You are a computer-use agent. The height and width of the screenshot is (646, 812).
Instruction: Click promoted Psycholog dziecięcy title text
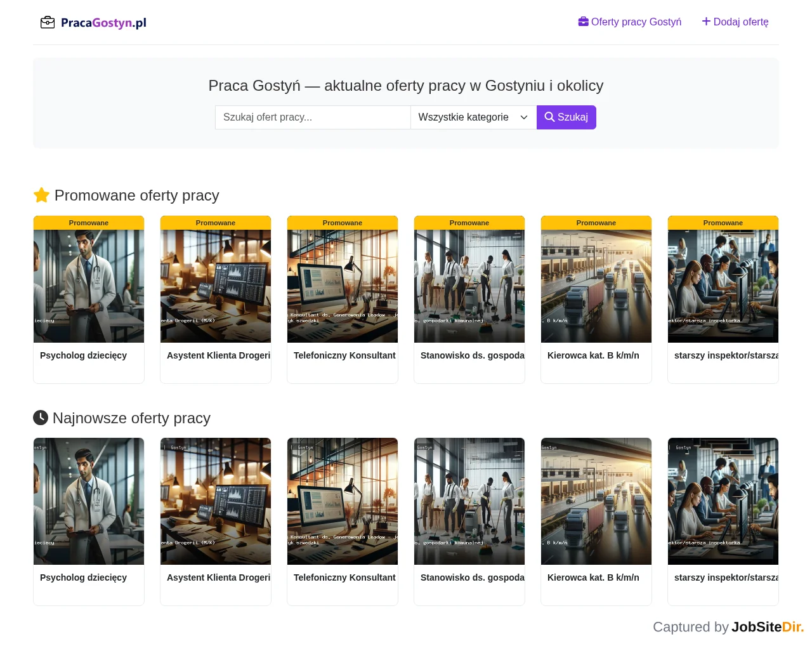(x=83, y=355)
